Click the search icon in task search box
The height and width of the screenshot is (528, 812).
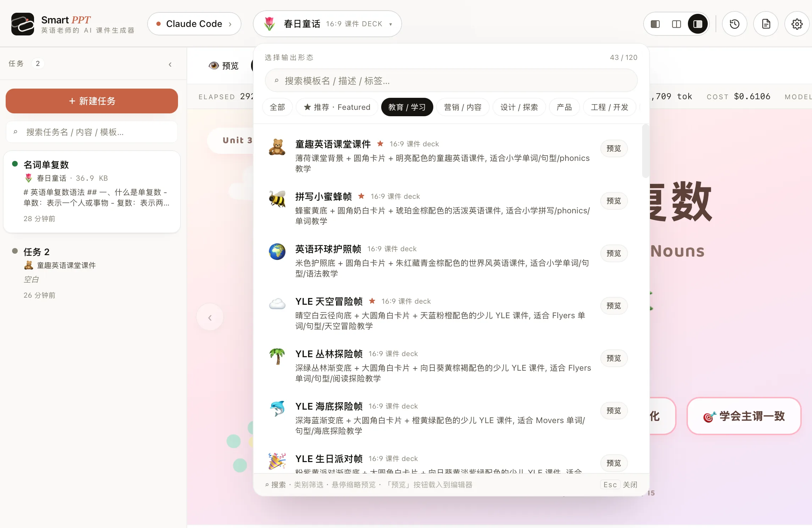point(15,132)
